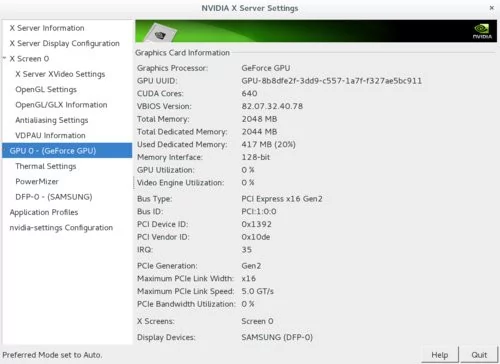Click the Quit button
The height and width of the screenshot is (364, 500).
pos(479,355)
